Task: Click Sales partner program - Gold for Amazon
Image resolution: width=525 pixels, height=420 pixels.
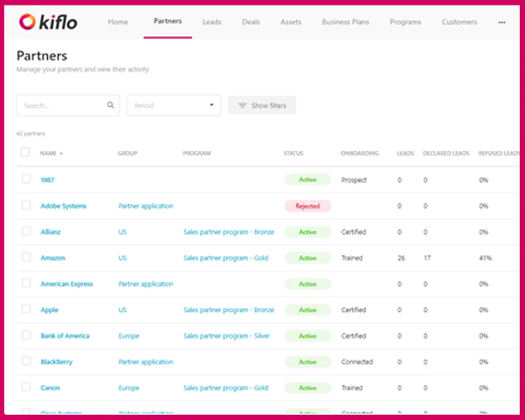Action: tap(226, 258)
